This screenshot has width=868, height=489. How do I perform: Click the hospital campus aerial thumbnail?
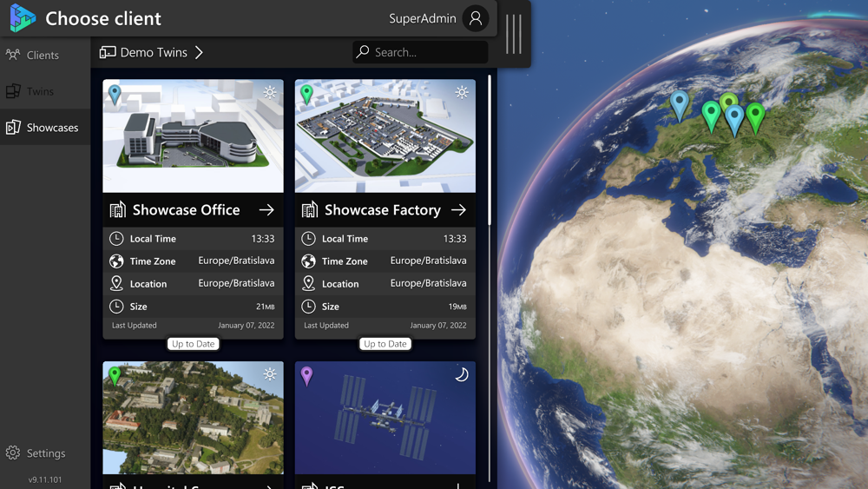click(194, 418)
